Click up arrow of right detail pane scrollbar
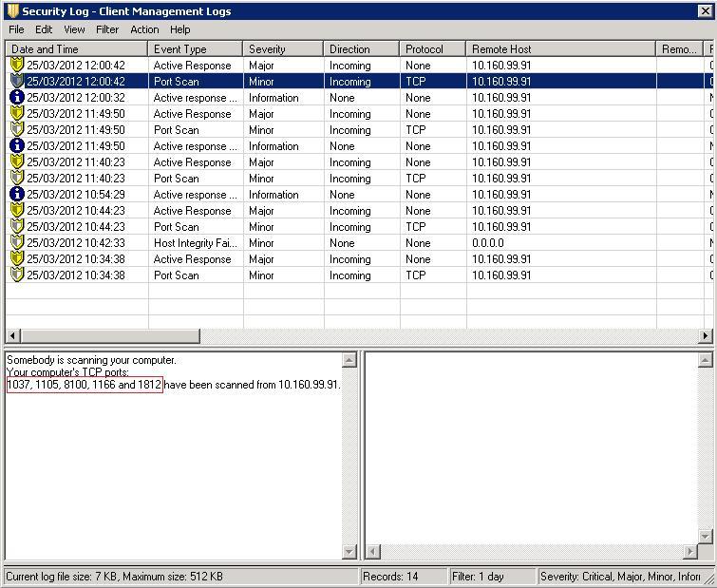Screen dimensions: 717x588 click(705, 360)
